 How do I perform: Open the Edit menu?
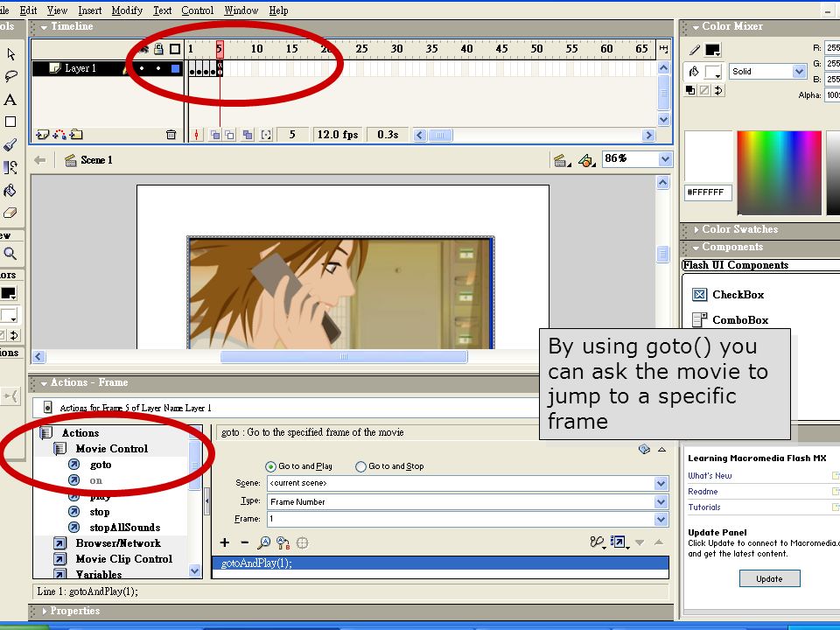[28, 10]
